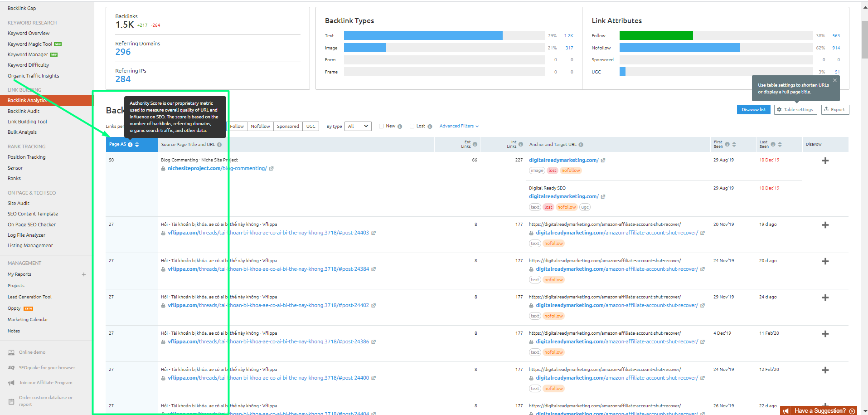
Task: Click info icon next to Page AS header
Action: [130, 145]
